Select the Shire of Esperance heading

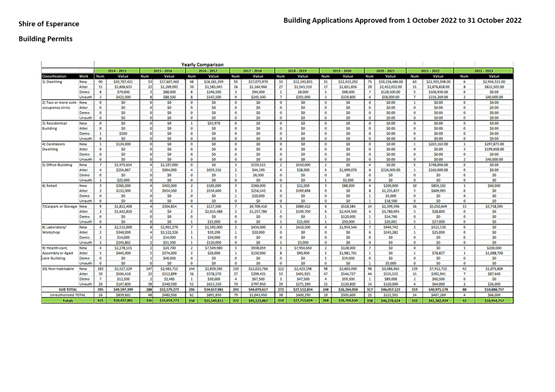[x=49, y=24]
